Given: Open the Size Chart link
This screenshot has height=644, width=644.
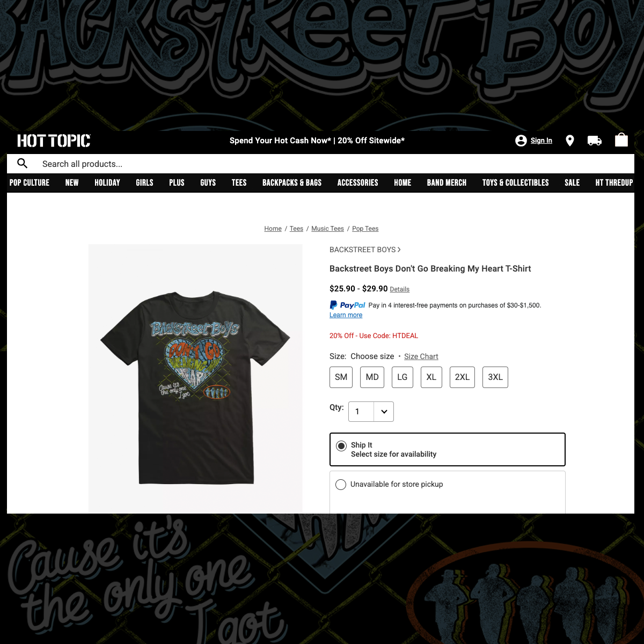Looking at the screenshot, I should [421, 356].
